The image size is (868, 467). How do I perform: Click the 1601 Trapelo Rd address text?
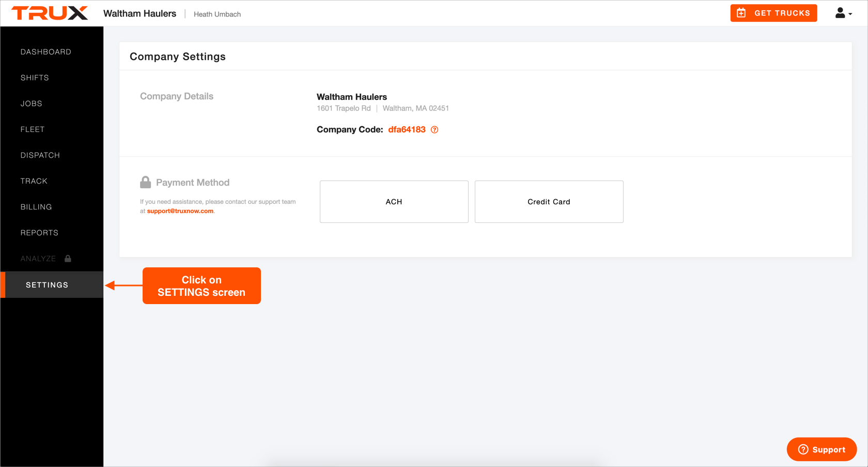coord(344,108)
